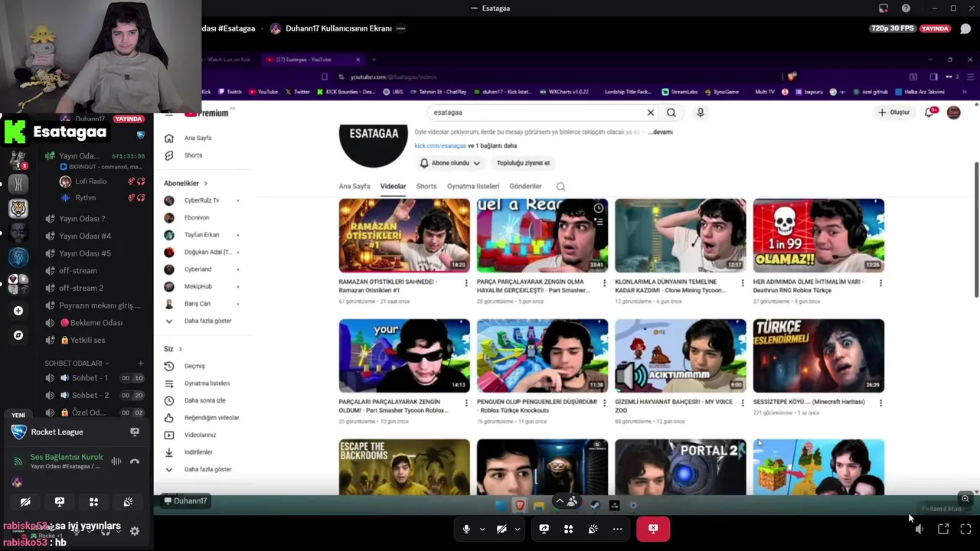Toggle camera off icon in voice panel
The width and height of the screenshot is (980, 551).
pyautogui.click(x=25, y=502)
